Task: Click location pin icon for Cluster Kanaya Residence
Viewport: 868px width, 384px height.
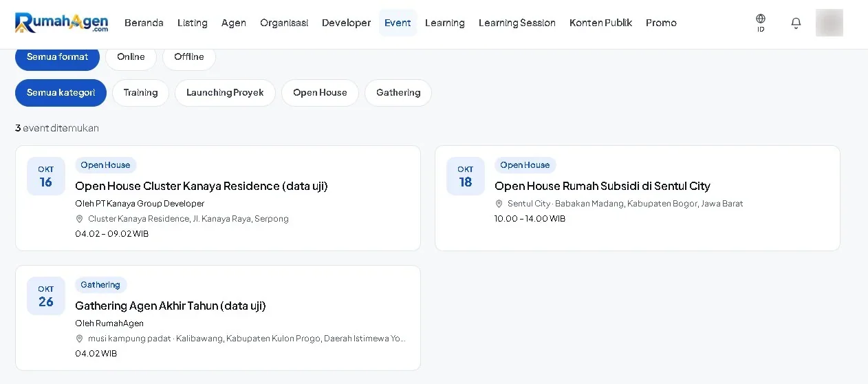Action: pos(79,219)
